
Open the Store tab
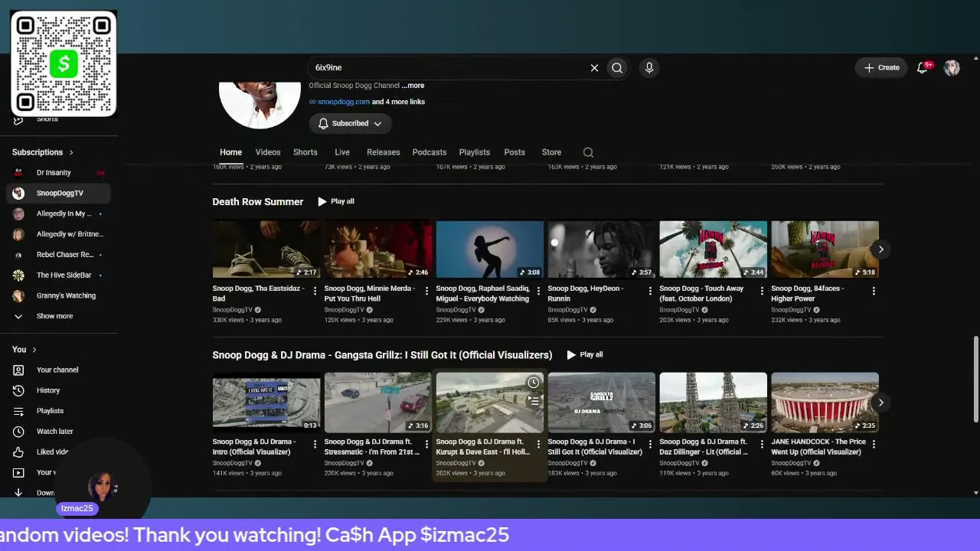coord(551,152)
